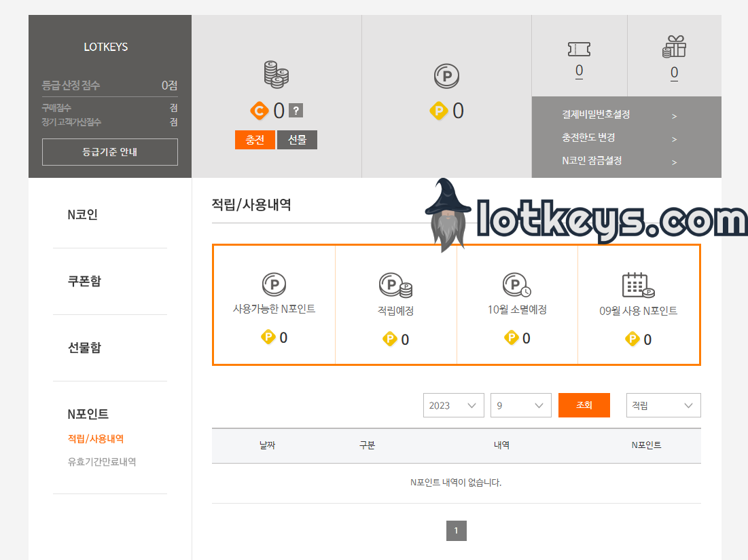Open the year 2023 dropdown
748x560 pixels.
pos(454,405)
